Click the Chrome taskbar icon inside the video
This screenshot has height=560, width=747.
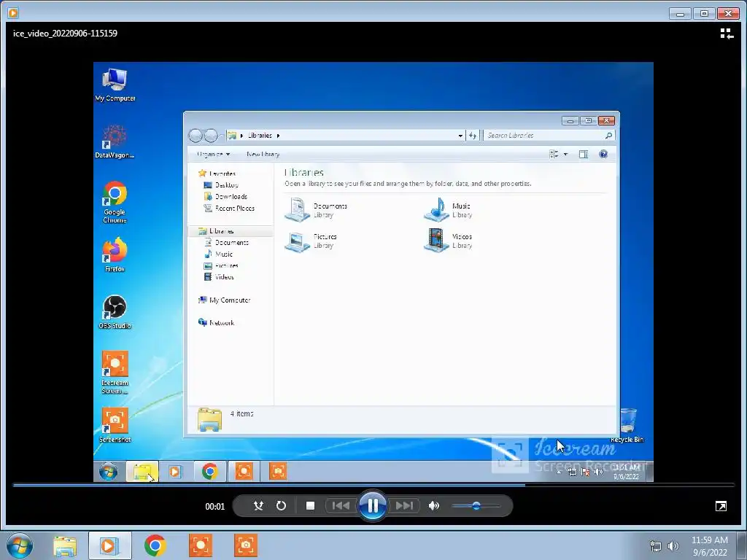(209, 472)
